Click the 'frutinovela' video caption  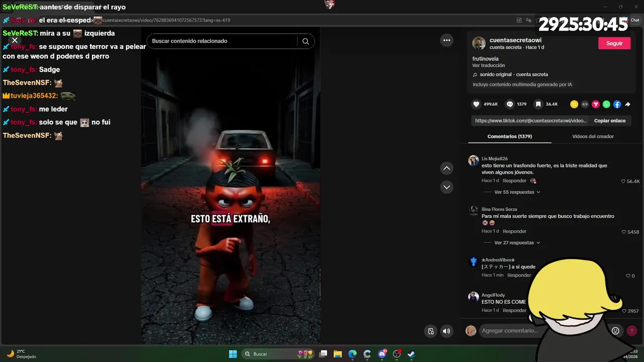click(486, 59)
